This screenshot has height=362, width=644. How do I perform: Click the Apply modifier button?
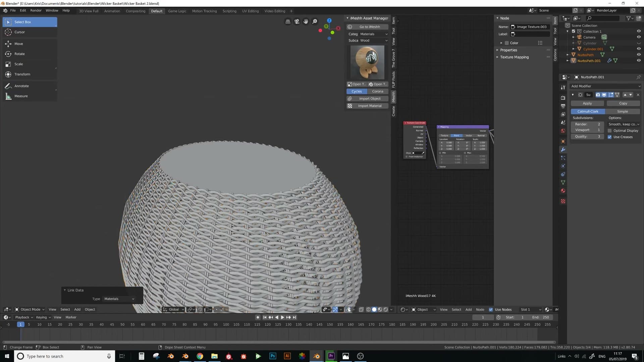pyautogui.click(x=587, y=103)
